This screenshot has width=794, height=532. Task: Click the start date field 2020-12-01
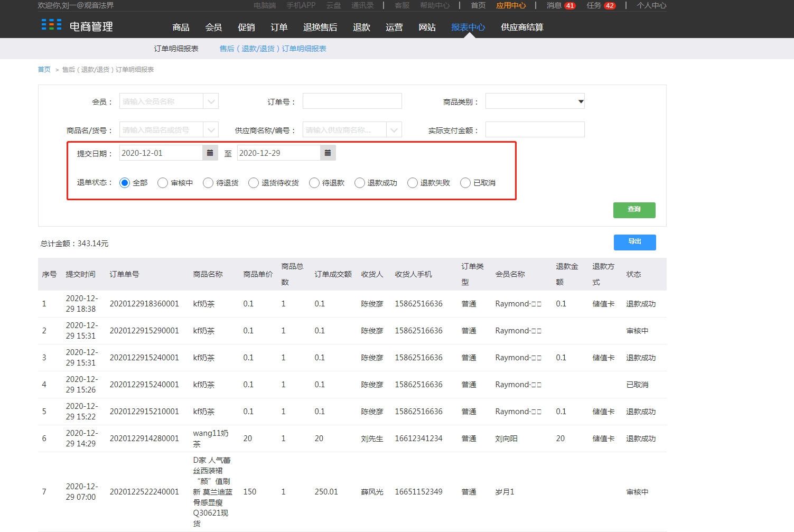point(161,153)
